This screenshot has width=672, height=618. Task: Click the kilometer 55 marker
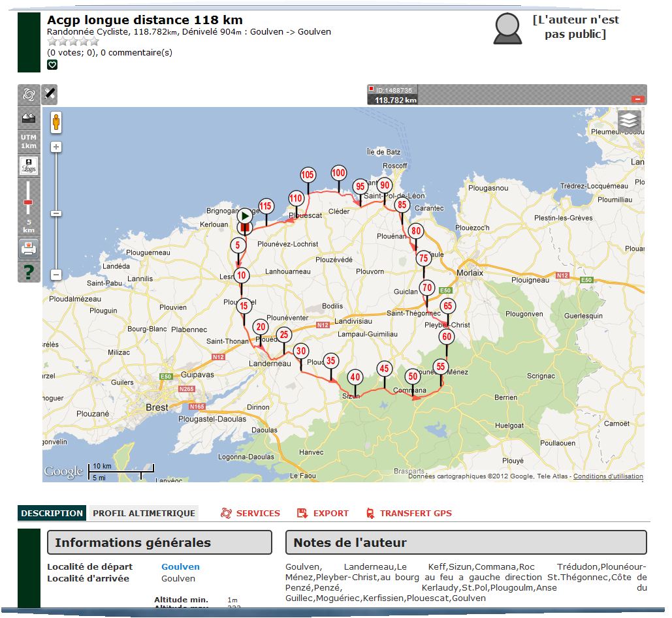441,367
